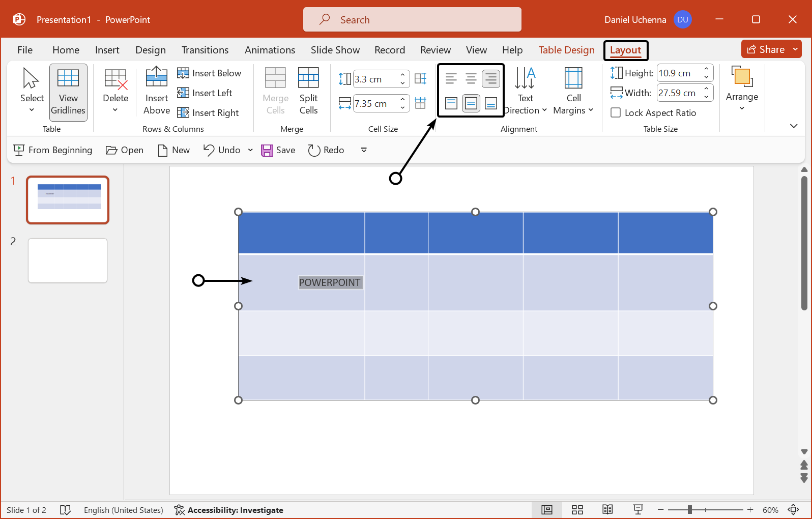
Task: Open the Undo history dropdown arrow
Action: pyautogui.click(x=250, y=150)
